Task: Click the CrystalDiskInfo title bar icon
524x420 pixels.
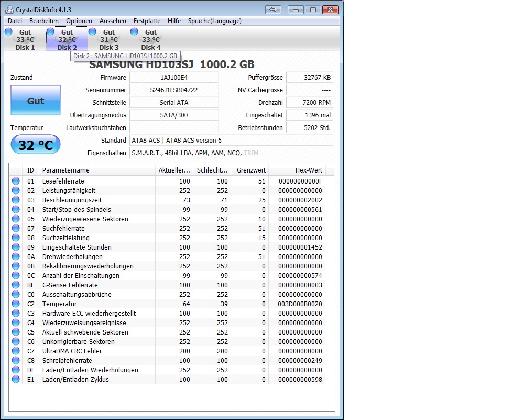Action: [9, 9]
